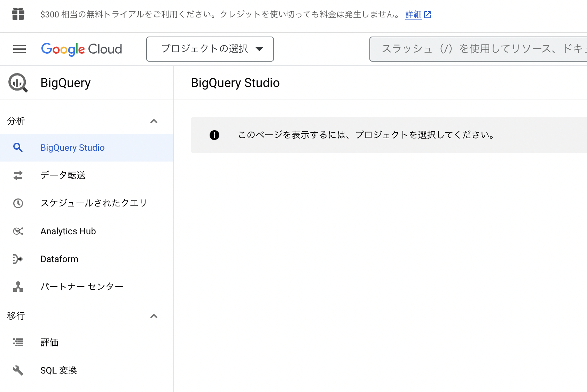Click the データ転送 transfer arrows icon
Image resolution: width=587 pixels, height=392 pixels.
coord(18,175)
